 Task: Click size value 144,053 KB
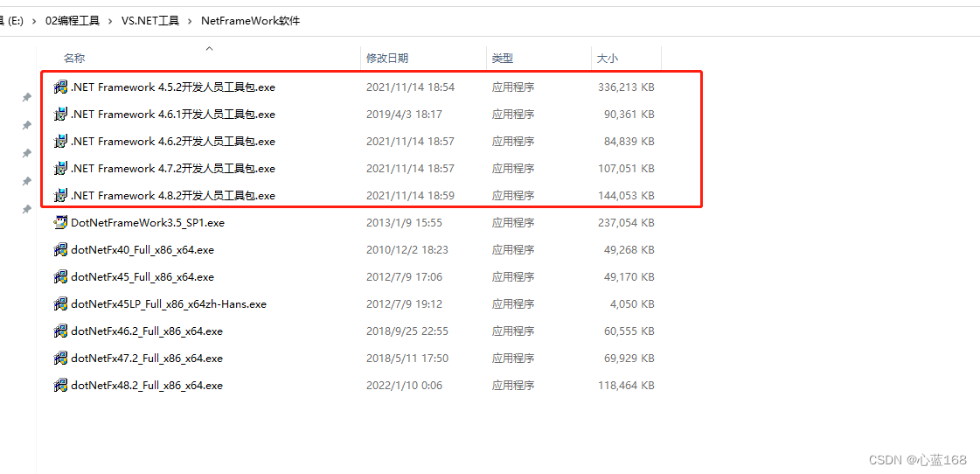click(x=626, y=196)
